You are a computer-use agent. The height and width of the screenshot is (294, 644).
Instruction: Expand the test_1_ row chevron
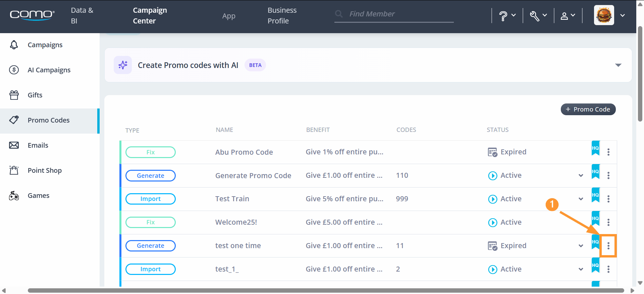581,269
